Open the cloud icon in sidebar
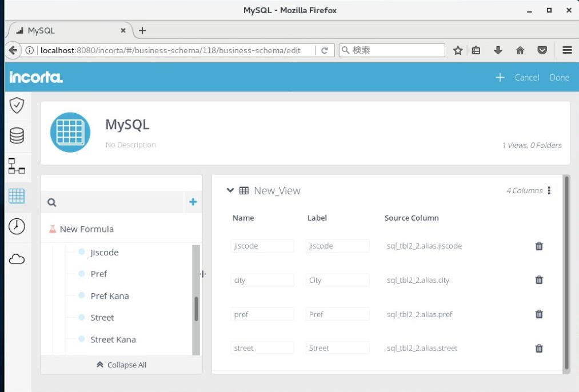The height and width of the screenshot is (392, 579). pos(17,259)
